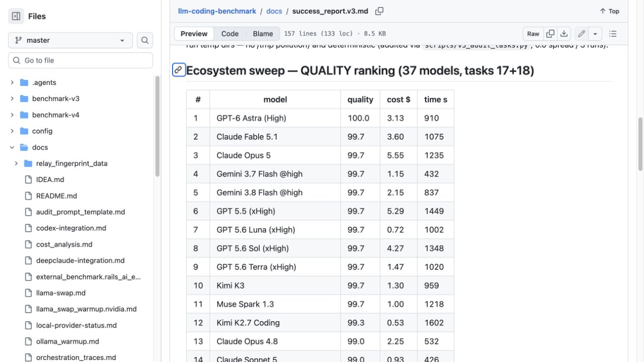The width and height of the screenshot is (644, 362).
Task: Select the Kimi K3 cell
Action: pyautogui.click(x=275, y=285)
